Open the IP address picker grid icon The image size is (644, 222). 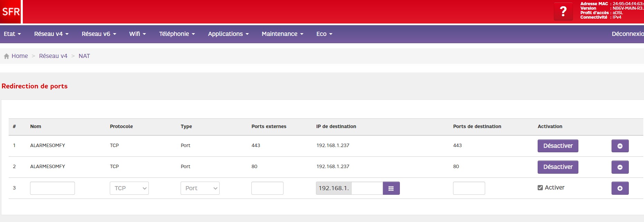click(x=391, y=188)
